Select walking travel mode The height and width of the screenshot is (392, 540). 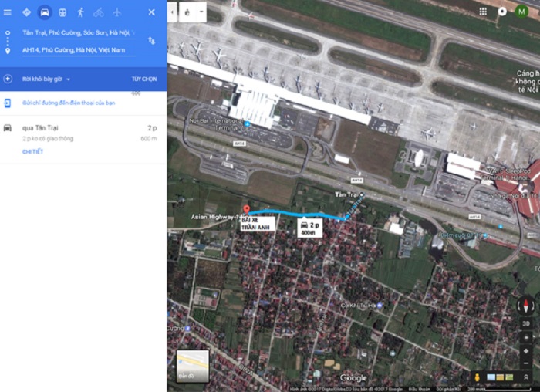point(80,12)
